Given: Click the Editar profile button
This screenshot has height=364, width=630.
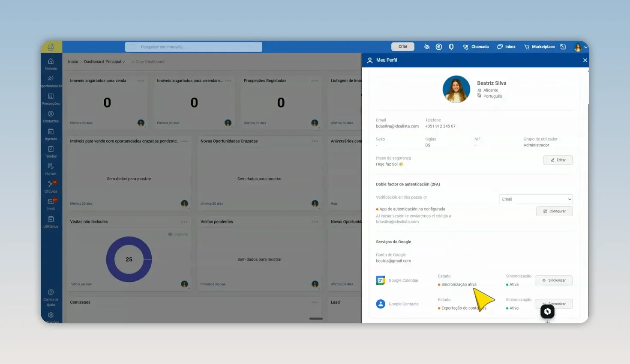Looking at the screenshot, I should coord(558,160).
